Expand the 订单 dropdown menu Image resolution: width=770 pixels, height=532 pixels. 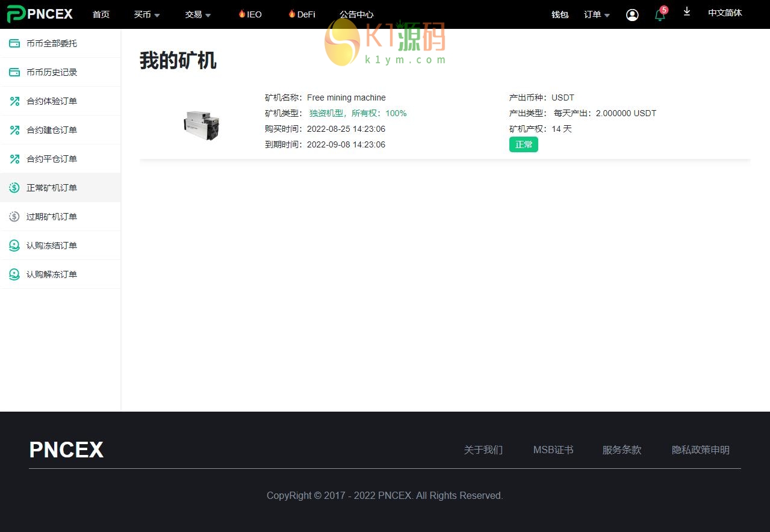pyautogui.click(x=597, y=14)
